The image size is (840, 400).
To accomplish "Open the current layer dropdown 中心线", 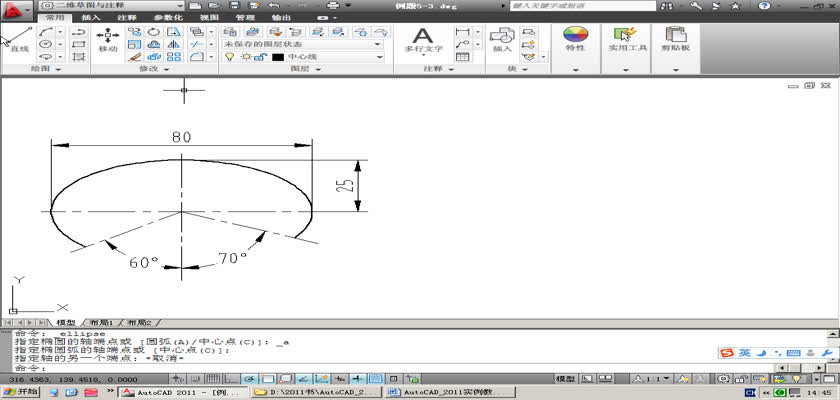I will click(x=303, y=57).
